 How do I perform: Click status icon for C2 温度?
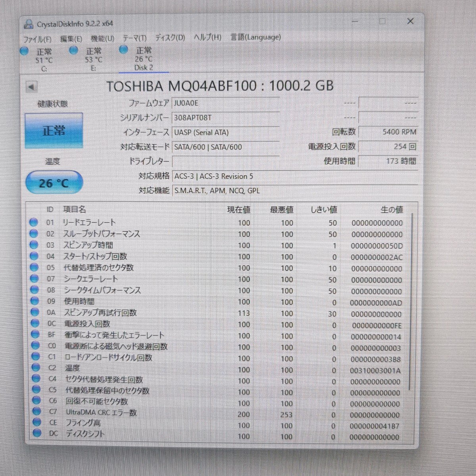tap(36, 368)
